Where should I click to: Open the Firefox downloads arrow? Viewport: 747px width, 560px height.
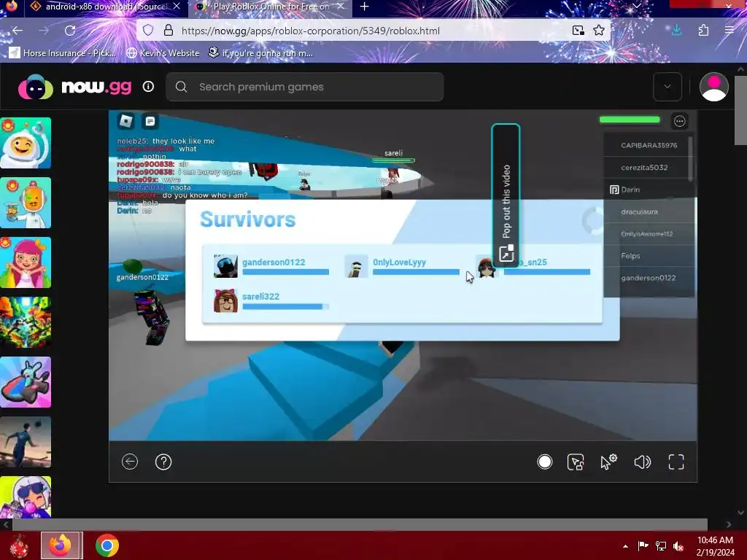pos(676,31)
